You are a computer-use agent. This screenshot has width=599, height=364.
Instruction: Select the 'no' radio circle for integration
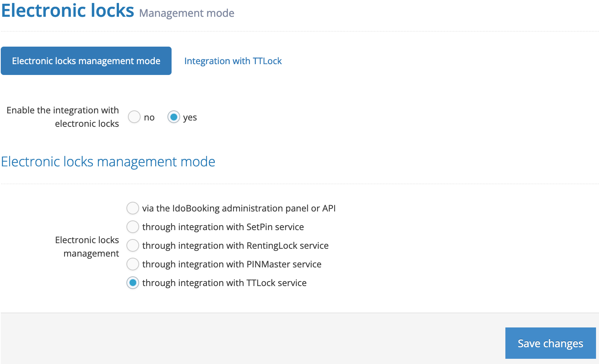point(134,117)
